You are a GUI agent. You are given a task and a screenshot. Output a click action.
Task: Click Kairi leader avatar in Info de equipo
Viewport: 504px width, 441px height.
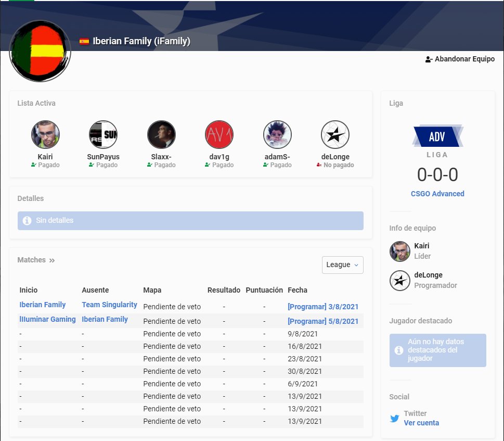pyautogui.click(x=400, y=251)
